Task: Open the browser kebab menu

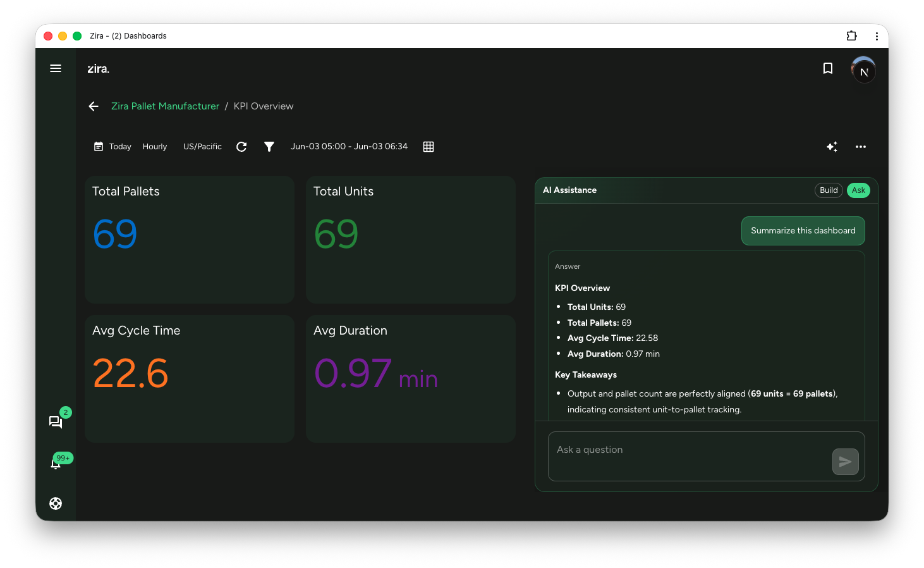Action: [x=877, y=36]
